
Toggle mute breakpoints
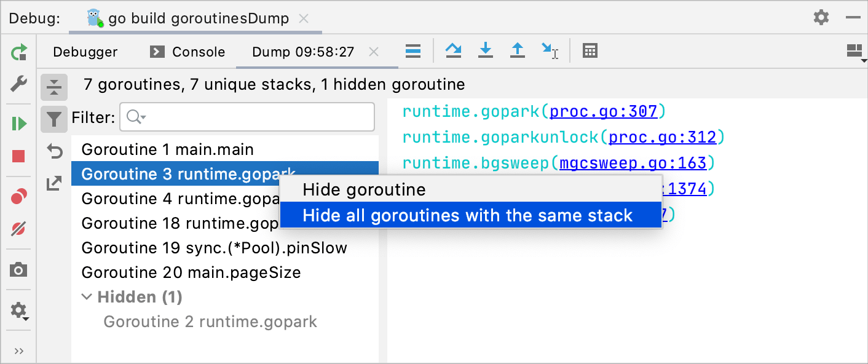18,229
